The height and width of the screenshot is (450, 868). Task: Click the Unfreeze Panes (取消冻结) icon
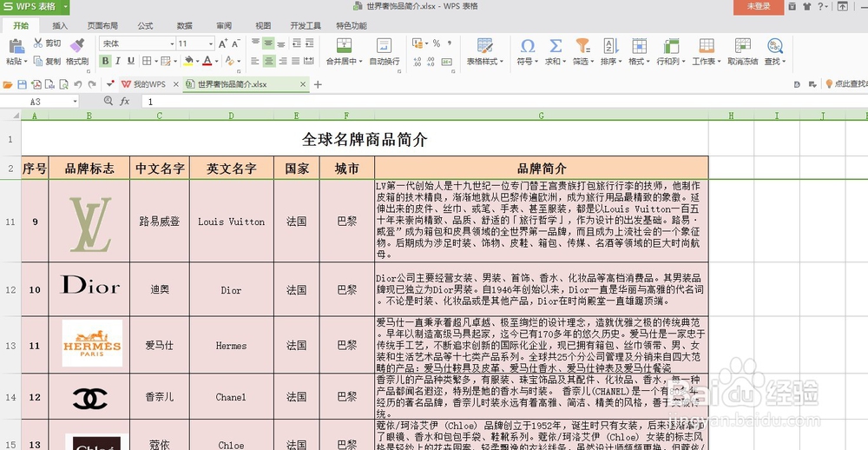tap(743, 45)
